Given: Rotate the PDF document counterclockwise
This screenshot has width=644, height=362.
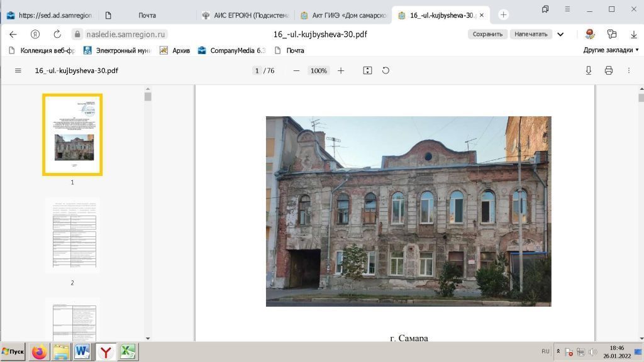Looking at the screenshot, I should pyautogui.click(x=386, y=71).
